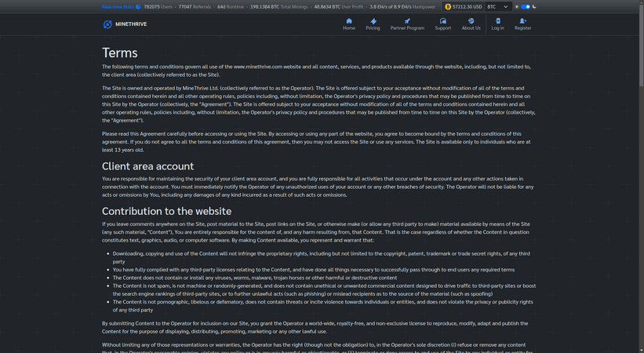Click the moon icon for dark theme
644x353 pixels.
[534, 6]
